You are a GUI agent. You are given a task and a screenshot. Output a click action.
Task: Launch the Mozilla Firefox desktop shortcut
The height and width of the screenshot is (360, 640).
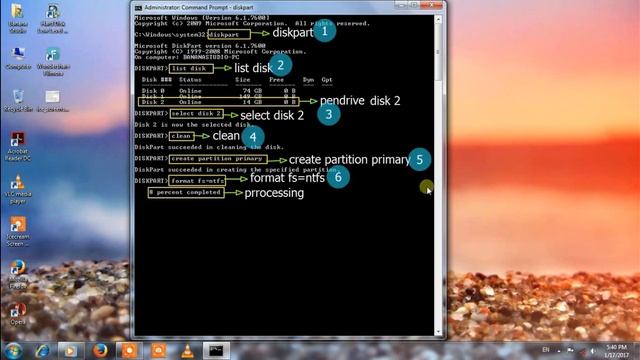18,274
